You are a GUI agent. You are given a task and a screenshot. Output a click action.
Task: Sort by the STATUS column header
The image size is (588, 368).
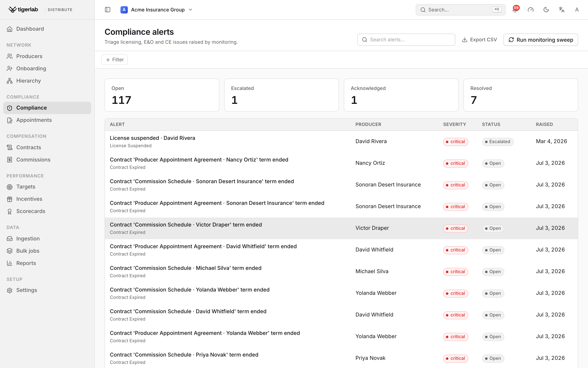[491, 124]
